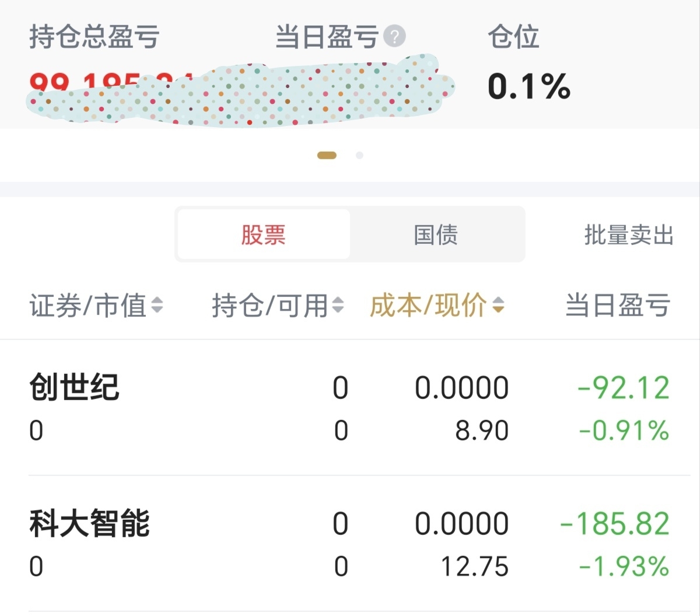Image resolution: width=700 pixels, height=616 pixels.
Task: Tap the -1.93% percentage for 科大智能
Action: 624,566
